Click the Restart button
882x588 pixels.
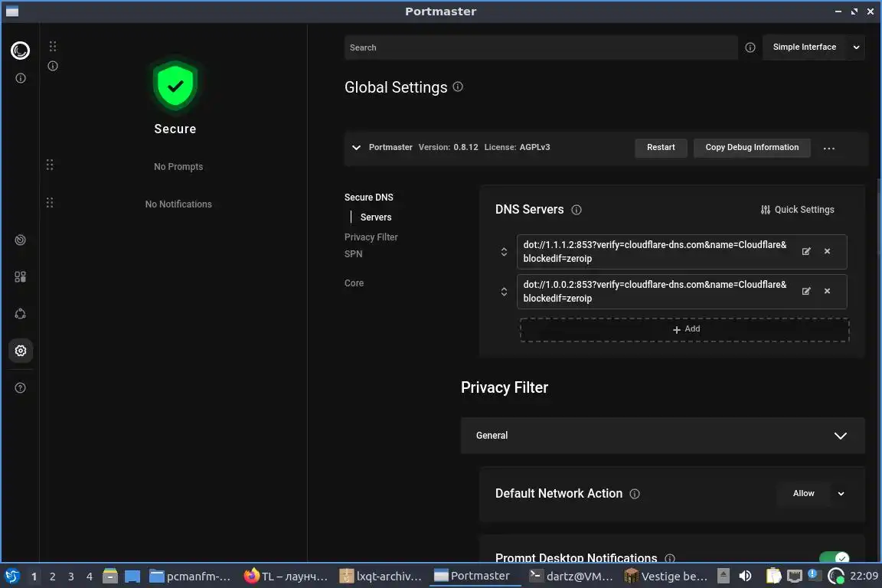click(x=661, y=148)
